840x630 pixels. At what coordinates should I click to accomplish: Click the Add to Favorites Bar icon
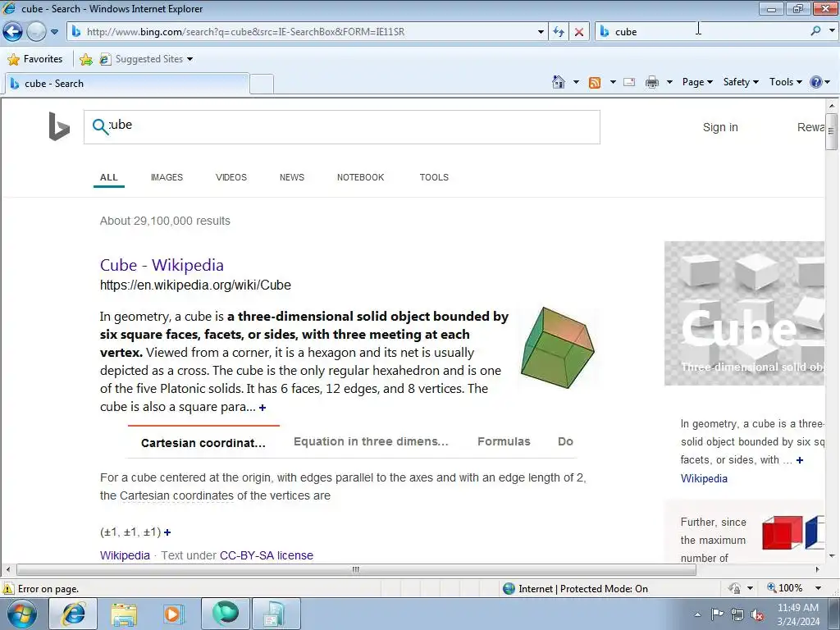click(x=85, y=59)
